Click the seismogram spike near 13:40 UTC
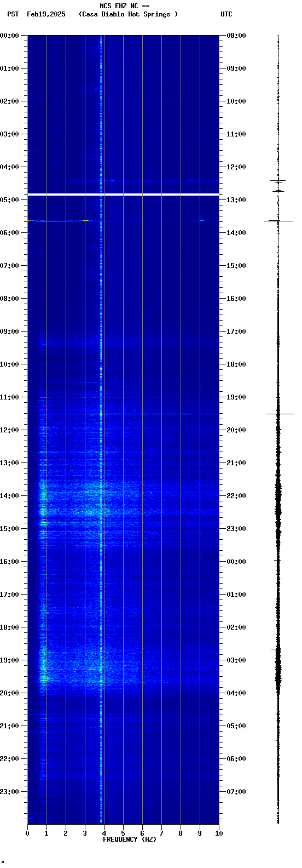Viewport: 302px width, 868px height. [x=278, y=221]
